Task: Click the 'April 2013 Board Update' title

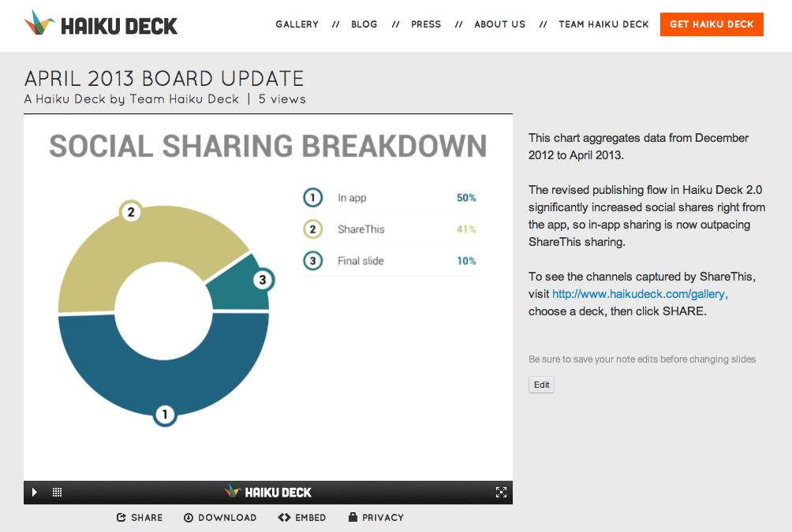Action: pos(164,79)
